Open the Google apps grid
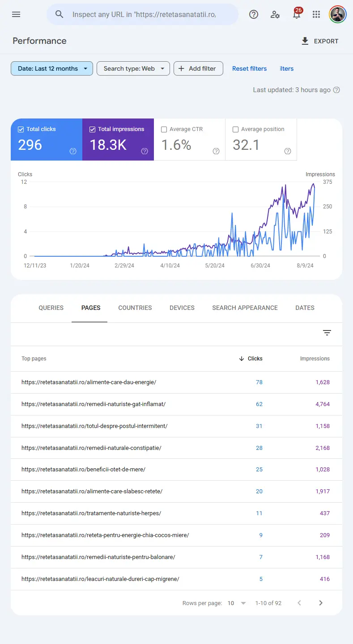The image size is (353, 644). [x=316, y=14]
